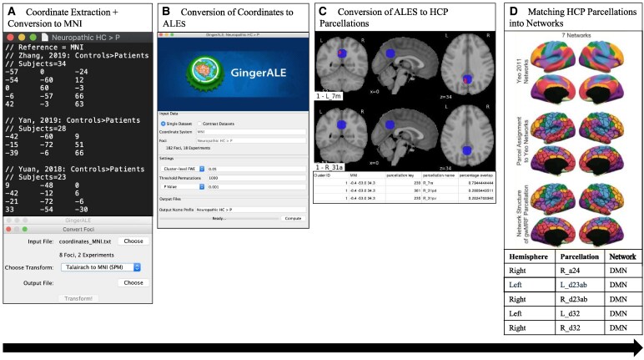Click the 'R_7m' parcellation name cell

coord(428,183)
